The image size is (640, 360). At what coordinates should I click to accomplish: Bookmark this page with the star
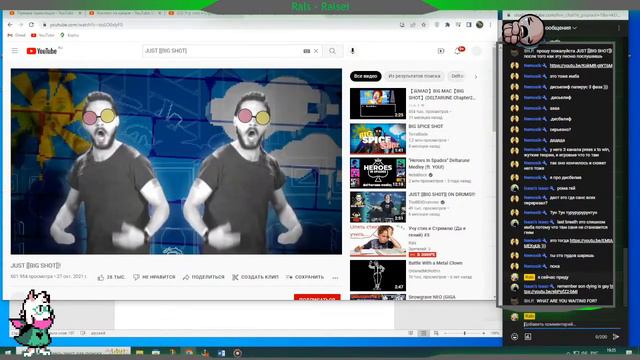[424, 25]
